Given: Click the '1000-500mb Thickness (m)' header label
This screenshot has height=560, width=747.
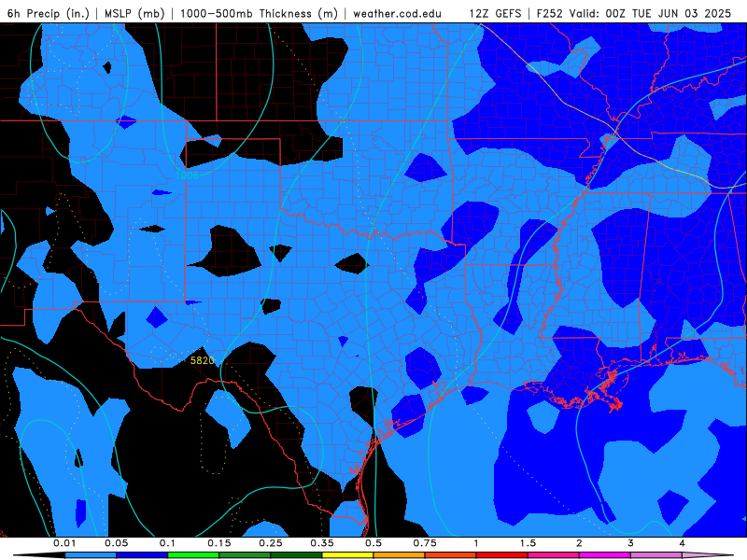Looking at the screenshot, I should [x=260, y=13].
